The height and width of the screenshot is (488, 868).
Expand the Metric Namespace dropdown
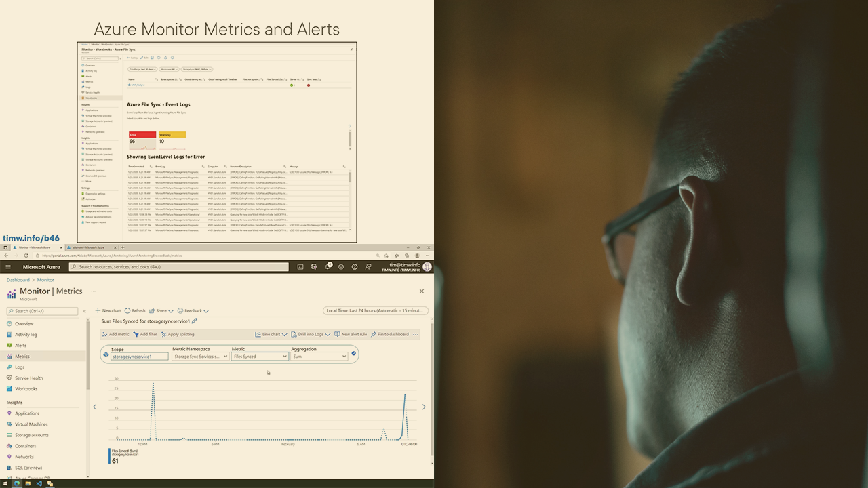tap(199, 356)
